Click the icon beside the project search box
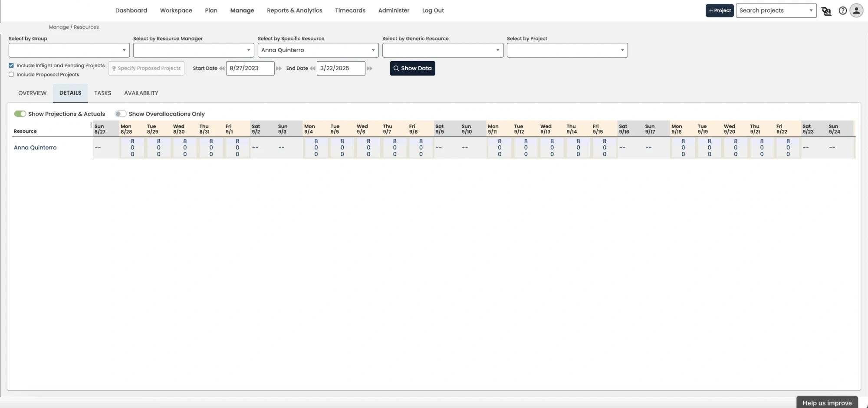This screenshot has height=408, width=868. pyautogui.click(x=827, y=11)
